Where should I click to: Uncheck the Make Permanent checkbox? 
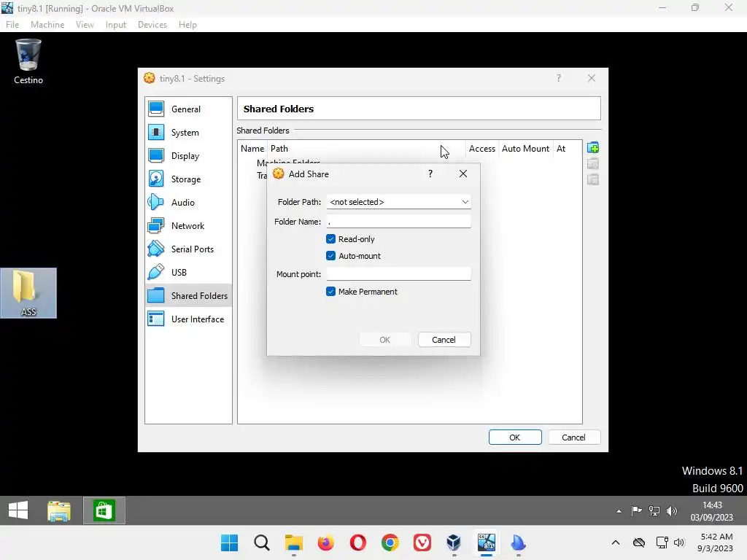click(330, 292)
